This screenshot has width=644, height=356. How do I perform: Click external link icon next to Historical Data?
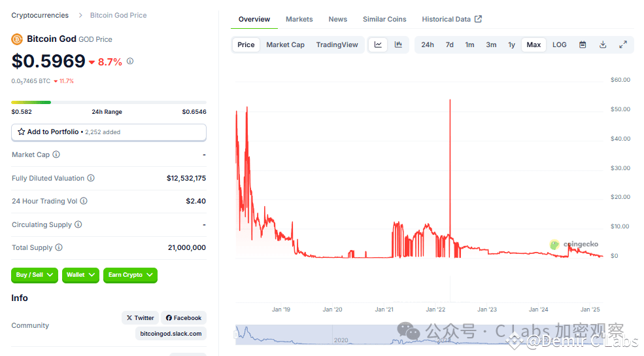coord(478,19)
